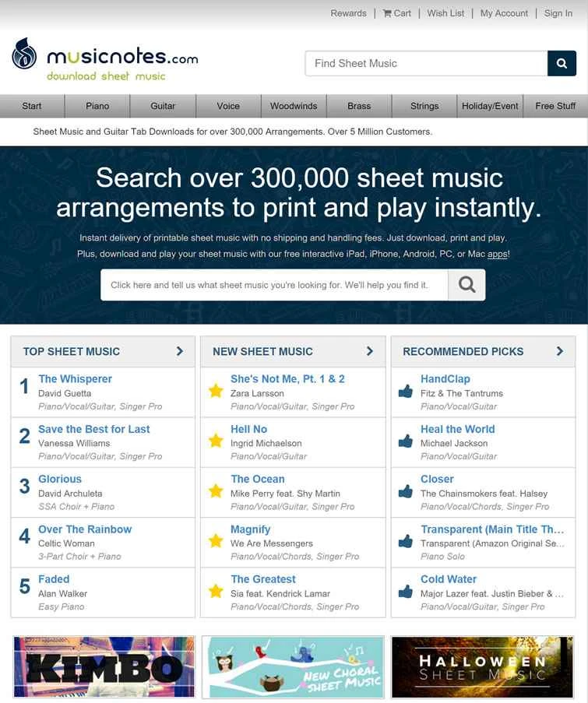Viewport: 588px width, 703px height.
Task: Click thumbs-up icon beside Cold Water
Action: click(406, 592)
